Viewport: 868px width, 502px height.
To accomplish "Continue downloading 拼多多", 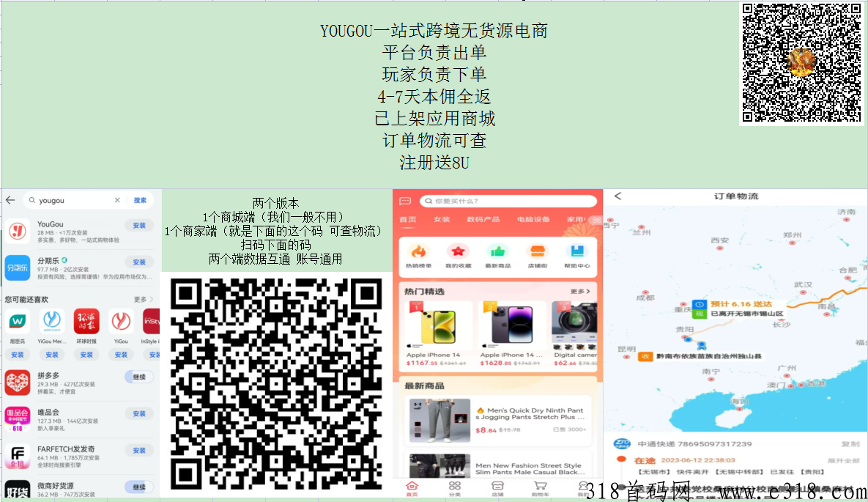I will 139,377.
